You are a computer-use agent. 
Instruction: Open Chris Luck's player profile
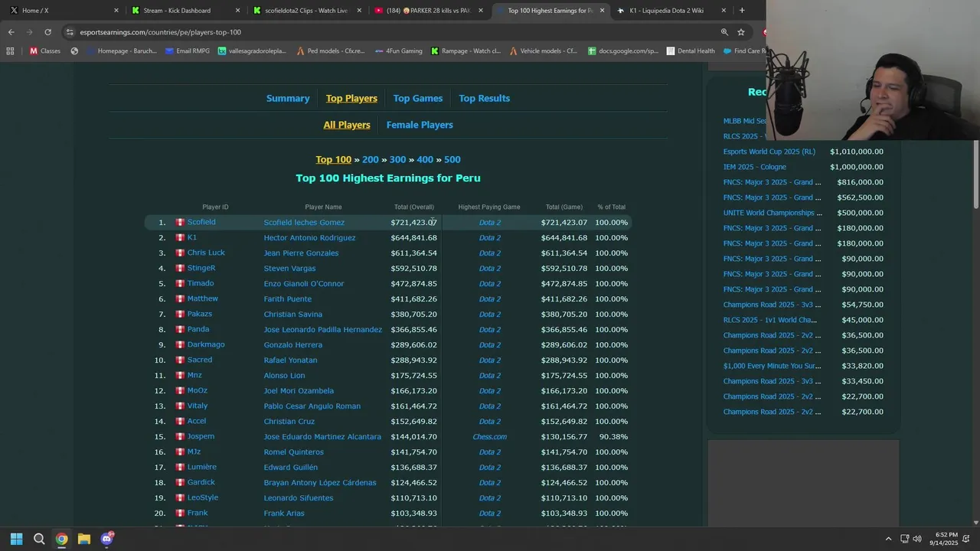point(206,253)
